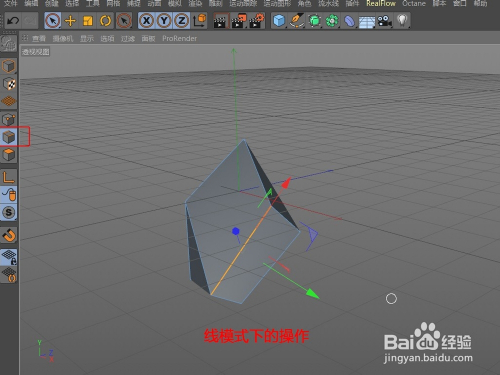Select the Live Selection tool
Screen dimensions: 500x375
[x=52, y=21]
